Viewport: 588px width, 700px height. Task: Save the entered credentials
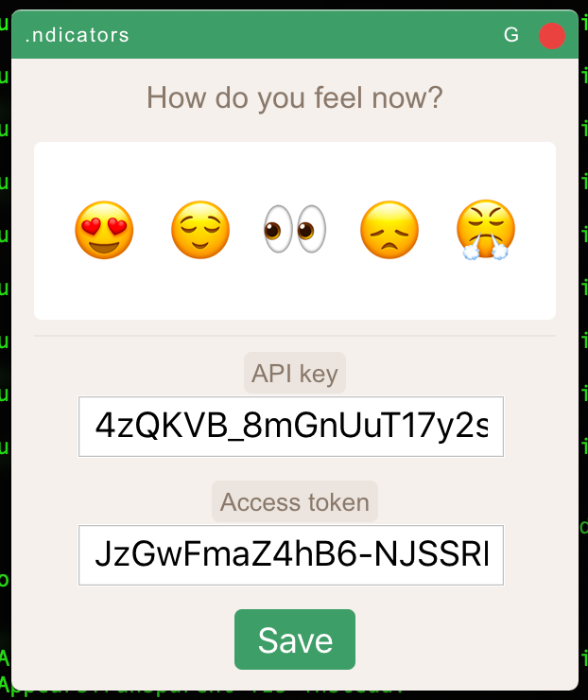click(x=295, y=639)
